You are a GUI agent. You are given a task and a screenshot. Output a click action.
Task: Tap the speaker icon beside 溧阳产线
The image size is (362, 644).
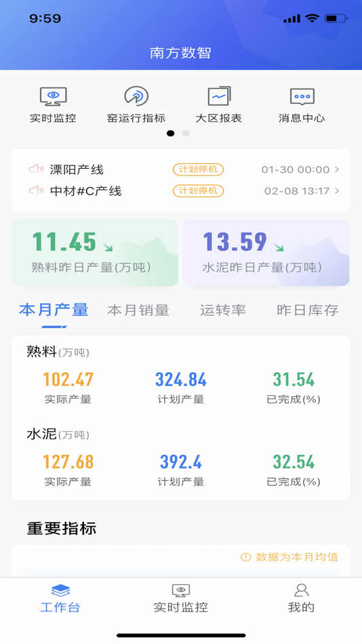pos(36,169)
